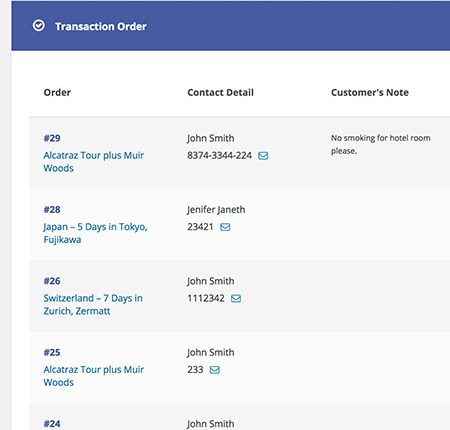Click the Order column header
The width and height of the screenshot is (450, 430).
(x=57, y=92)
